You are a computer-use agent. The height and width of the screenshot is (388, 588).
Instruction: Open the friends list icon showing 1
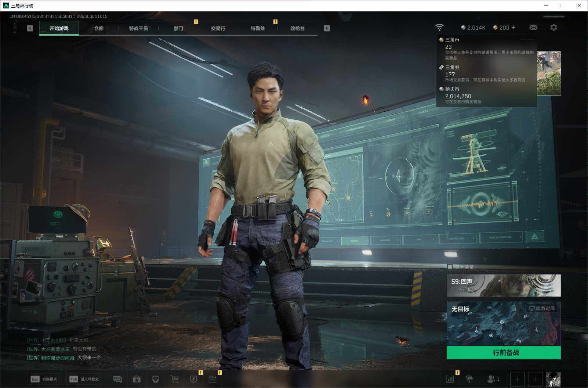coord(493,379)
